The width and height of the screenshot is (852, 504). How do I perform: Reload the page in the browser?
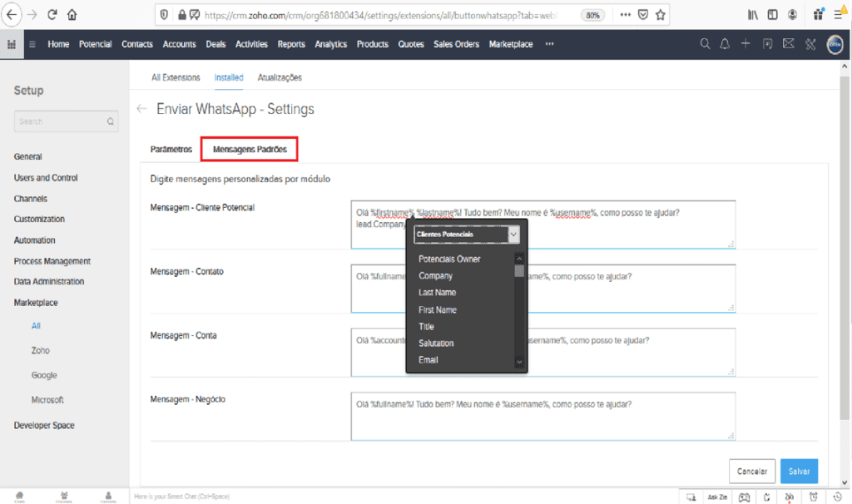point(52,14)
